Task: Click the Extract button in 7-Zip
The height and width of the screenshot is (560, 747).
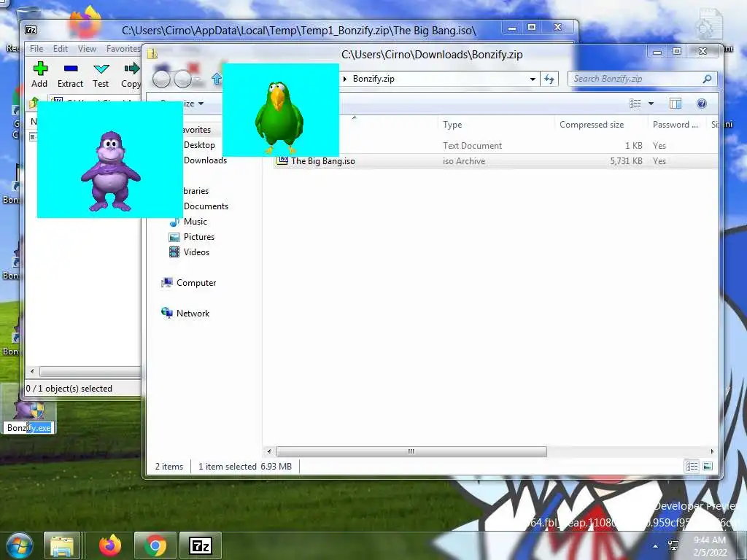Action: [x=70, y=75]
